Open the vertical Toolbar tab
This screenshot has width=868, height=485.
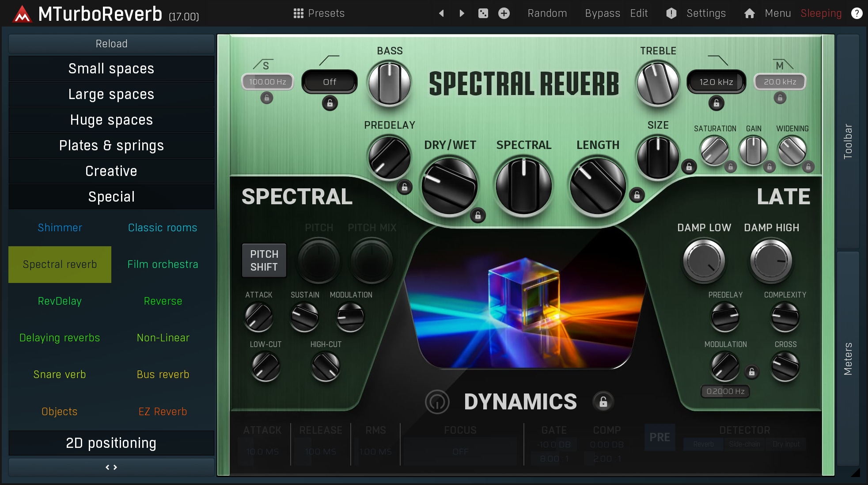click(x=848, y=141)
